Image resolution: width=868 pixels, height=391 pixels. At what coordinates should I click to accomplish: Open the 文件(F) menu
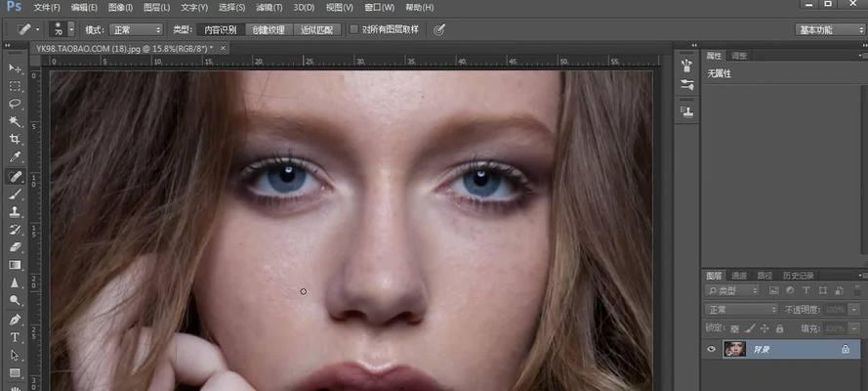47,8
